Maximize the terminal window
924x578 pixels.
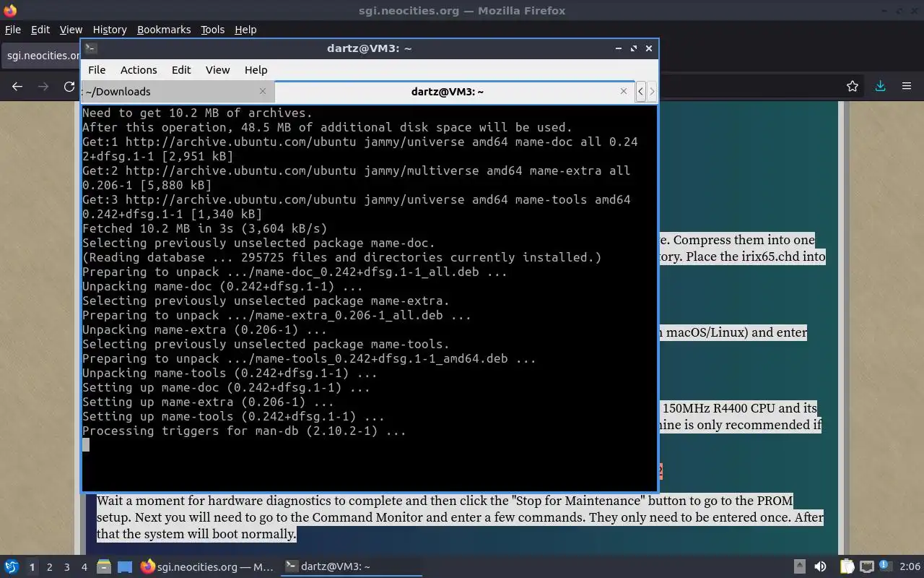pyautogui.click(x=634, y=48)
